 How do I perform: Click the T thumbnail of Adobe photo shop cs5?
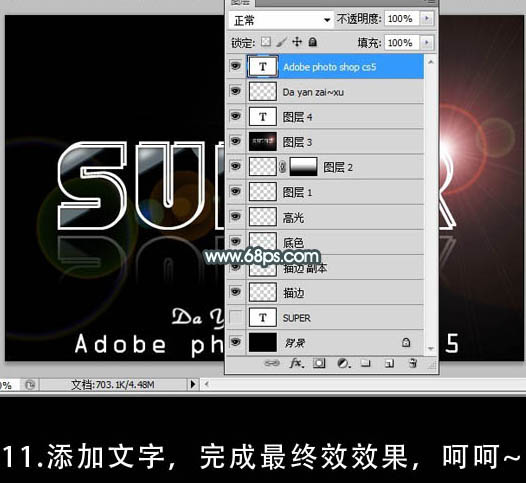[263, 66]
